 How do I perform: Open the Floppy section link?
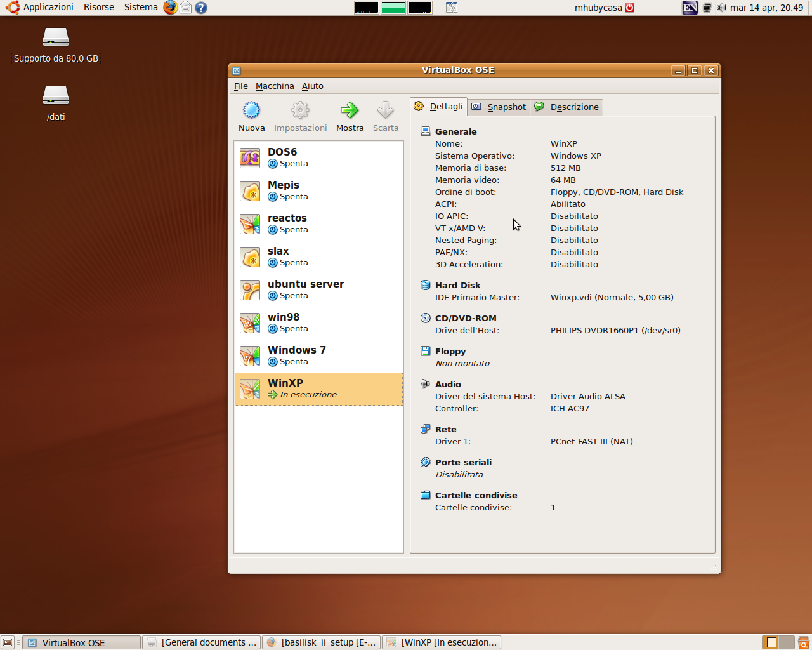pos(450,351)
